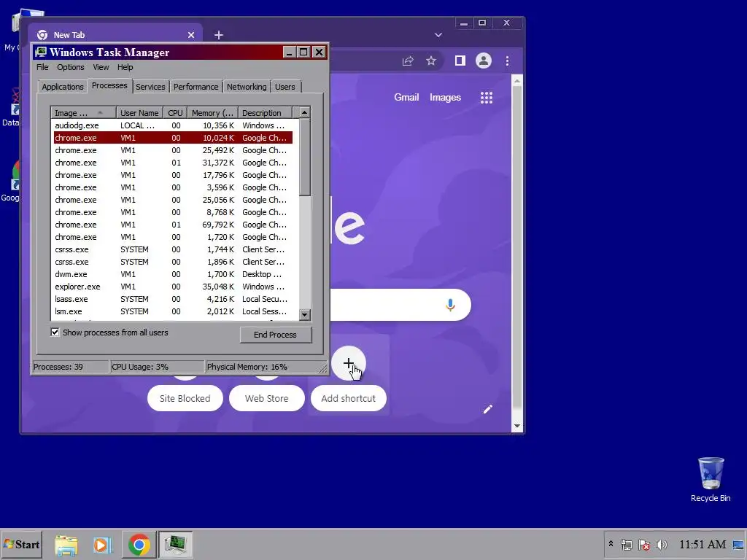Open Recycle Bin desktop icon
Screen dimensions: 747x560
(x=711, y=480)
